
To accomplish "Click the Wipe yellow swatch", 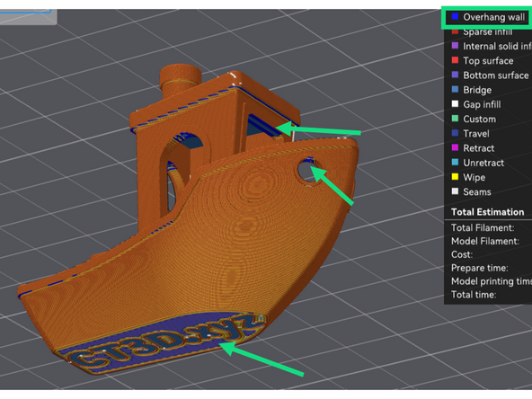I will (455, 177).
